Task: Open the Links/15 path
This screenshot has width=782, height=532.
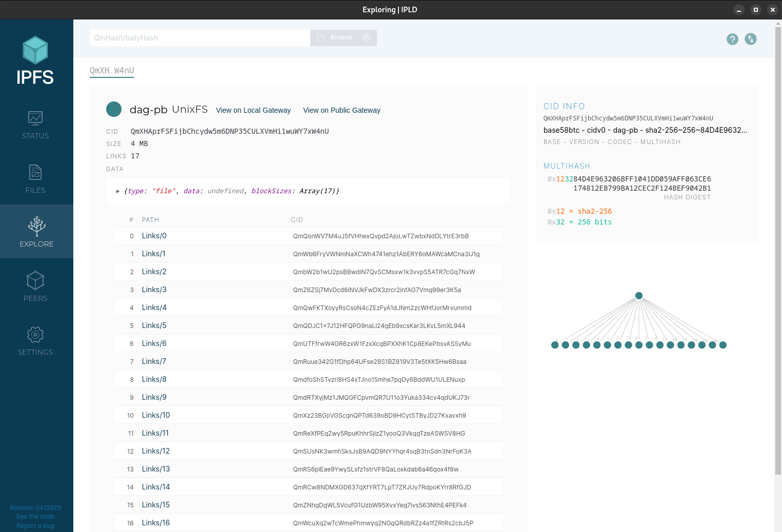Action: (x=156, y=505)
